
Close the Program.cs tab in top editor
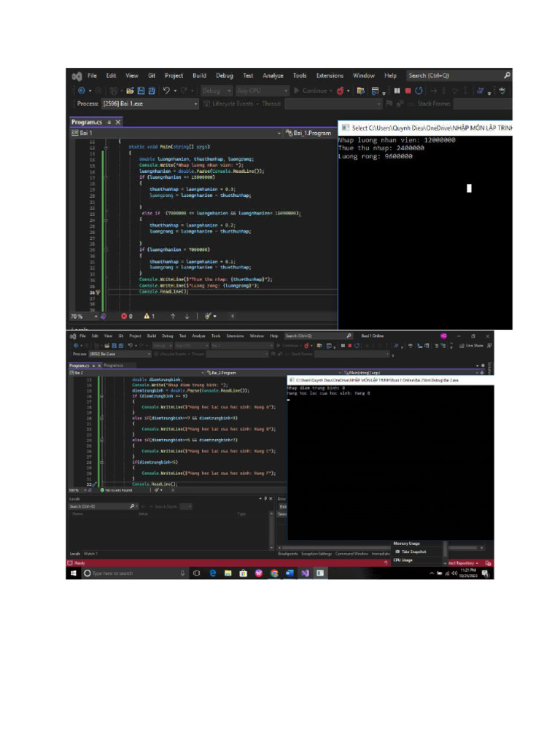tap(118, 123)
